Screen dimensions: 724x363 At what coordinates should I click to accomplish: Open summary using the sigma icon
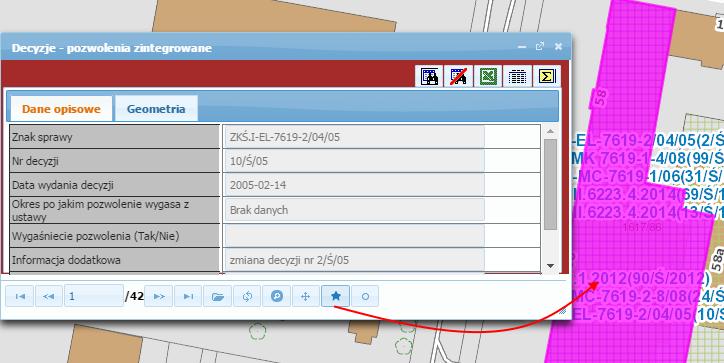[x=547, y=76]
